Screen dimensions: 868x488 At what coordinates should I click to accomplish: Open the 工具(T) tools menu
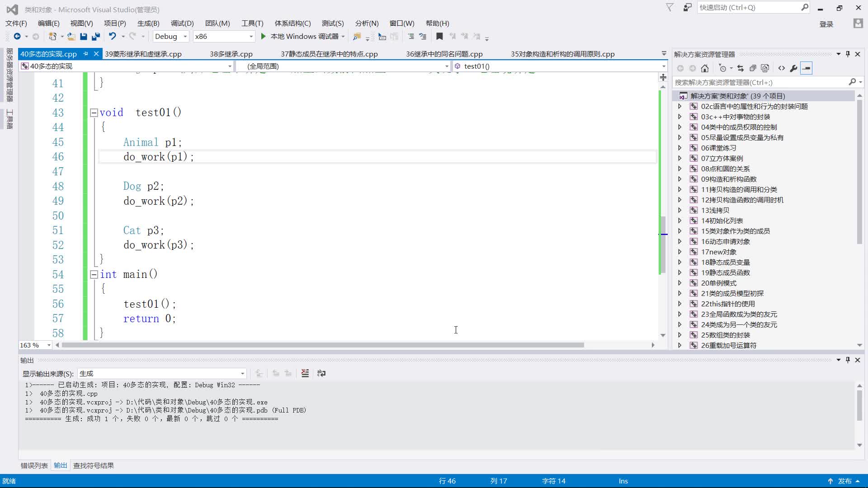252,23
